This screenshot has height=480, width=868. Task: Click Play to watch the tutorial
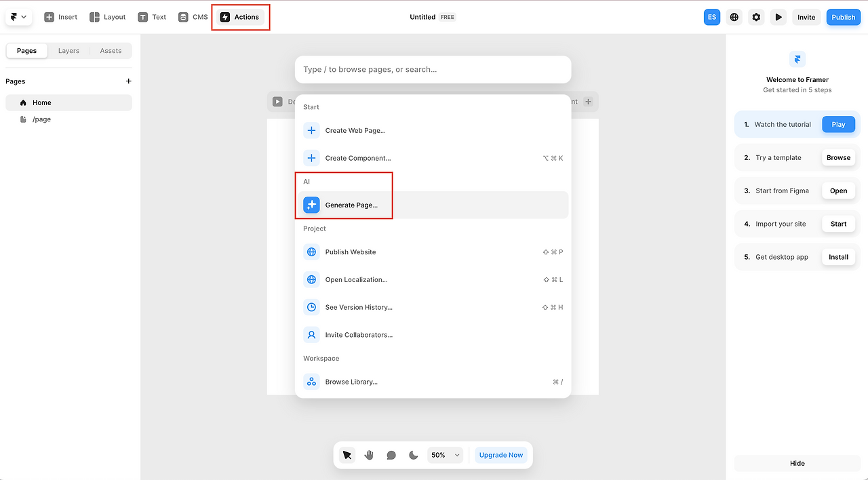tap(839, 125)
